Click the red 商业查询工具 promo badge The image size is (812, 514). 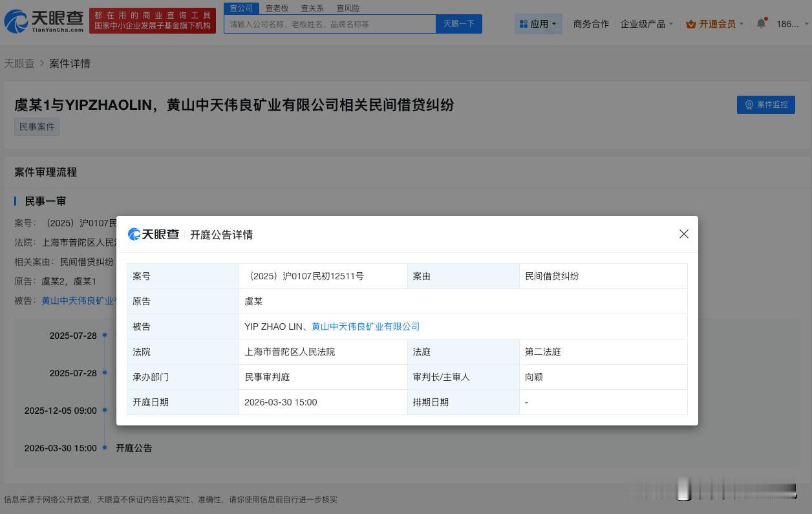pos(153,20)
